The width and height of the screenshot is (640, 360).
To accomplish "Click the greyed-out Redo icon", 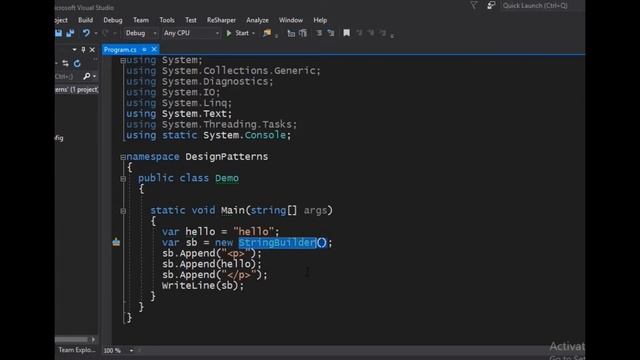I will pyautogui.click(x=105, y=33).
